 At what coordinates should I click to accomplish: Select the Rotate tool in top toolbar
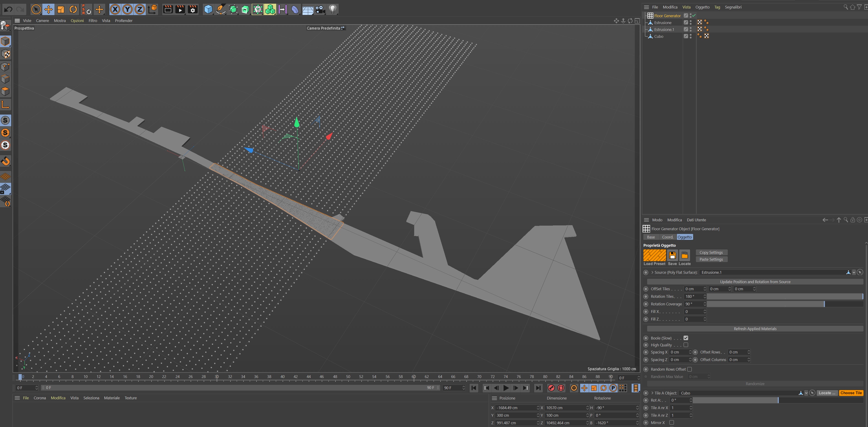pos(73,9)
